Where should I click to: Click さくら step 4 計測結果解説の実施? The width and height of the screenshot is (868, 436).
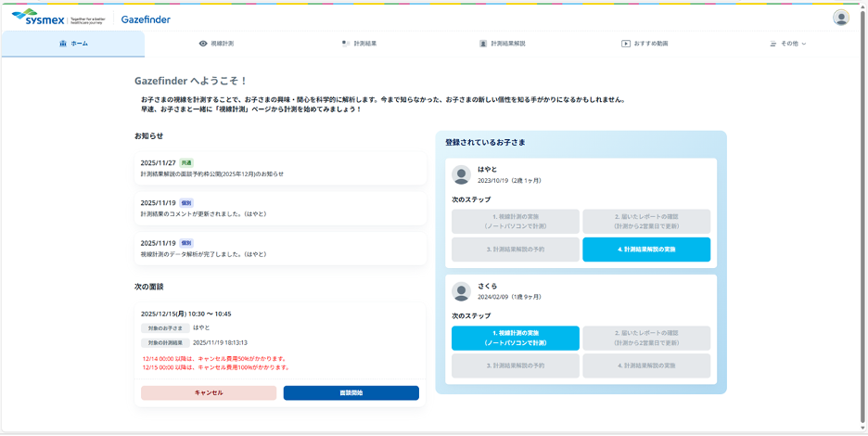click(646, 365)
